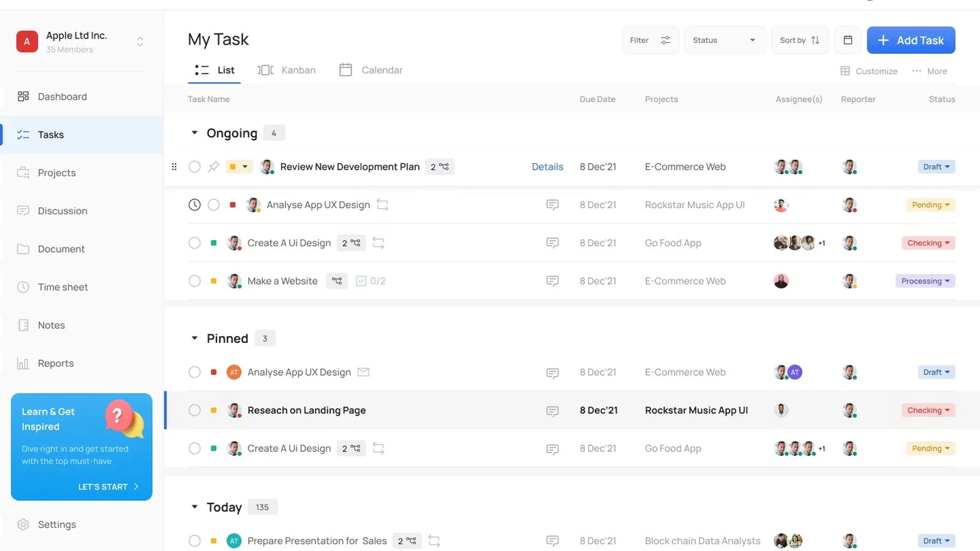
Task: Open the Customize columns option
Action: click(x=869, y=71)
